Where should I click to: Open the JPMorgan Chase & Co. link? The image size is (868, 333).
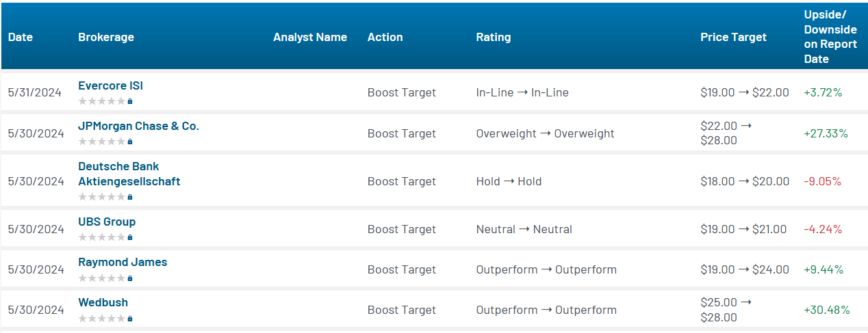click(139, 126)
